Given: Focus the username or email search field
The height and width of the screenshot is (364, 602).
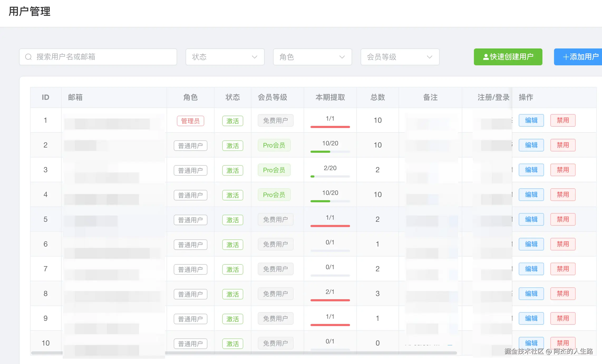Looking at the screenshot, I should click(x=105, y=57).
